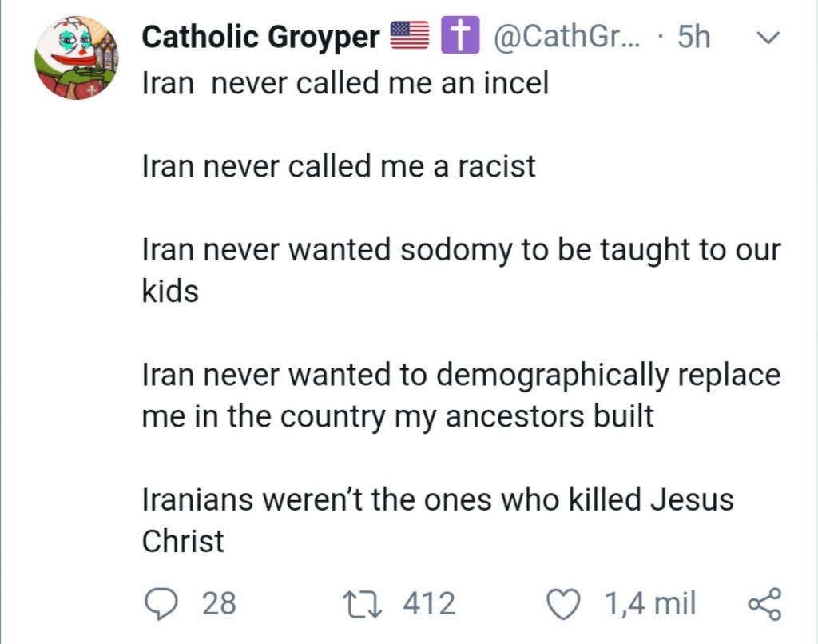Click the 1,4 mil likes count
Image resolution: width=818 pixels, height=644 pixels.
coord(650,604)
